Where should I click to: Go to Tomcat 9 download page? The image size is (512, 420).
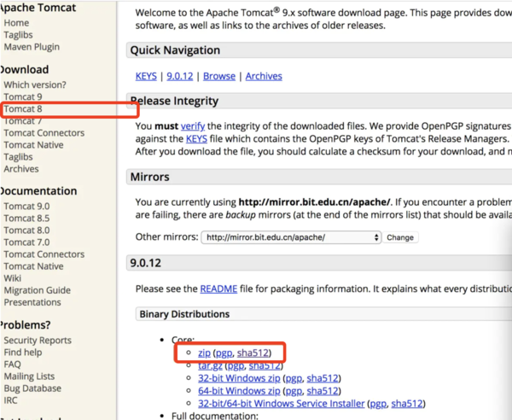23,97
